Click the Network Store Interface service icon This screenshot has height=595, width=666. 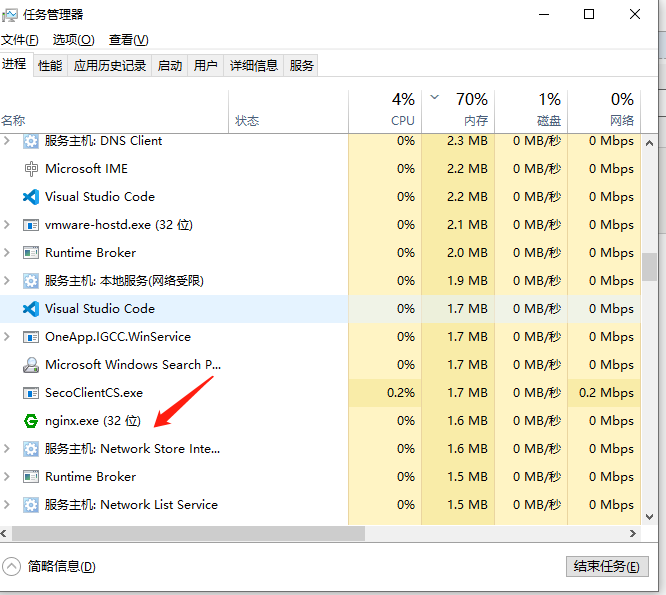[31, 449]
